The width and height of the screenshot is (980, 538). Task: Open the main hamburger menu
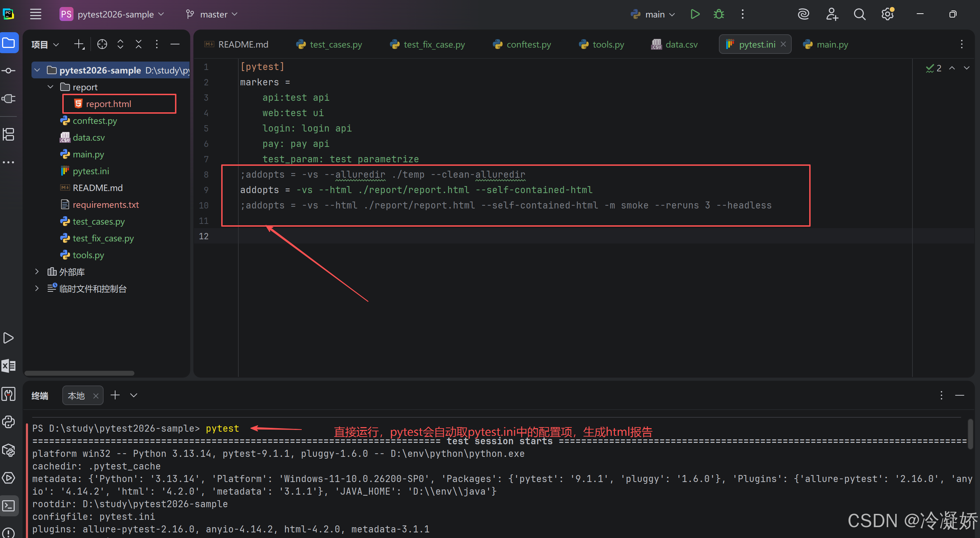pos(35,14)
